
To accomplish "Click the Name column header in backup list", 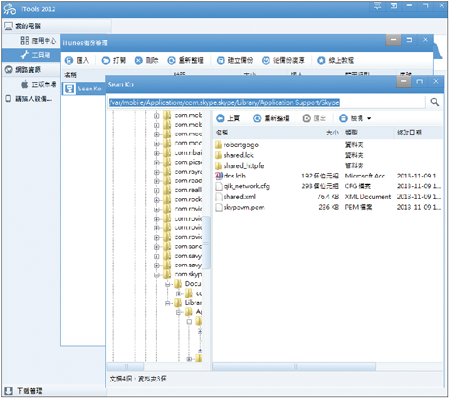I will coord(70,75).
